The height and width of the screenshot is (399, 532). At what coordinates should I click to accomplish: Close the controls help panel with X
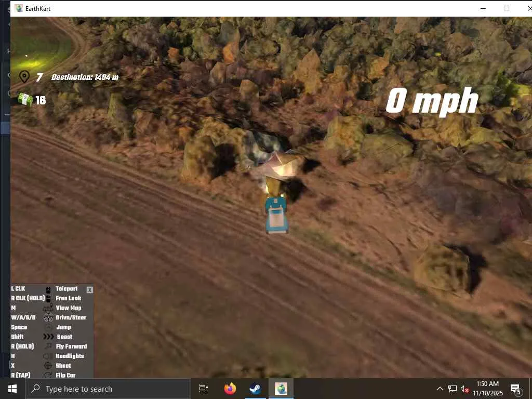coord(89,290)
